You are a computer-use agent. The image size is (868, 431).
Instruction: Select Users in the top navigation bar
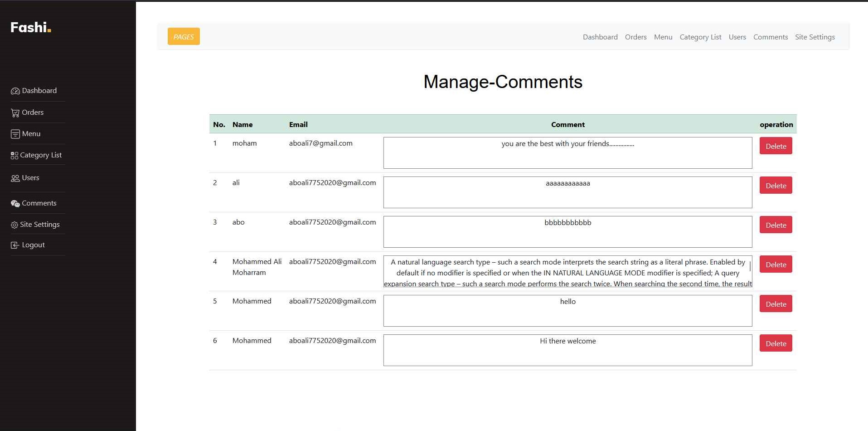737,37
